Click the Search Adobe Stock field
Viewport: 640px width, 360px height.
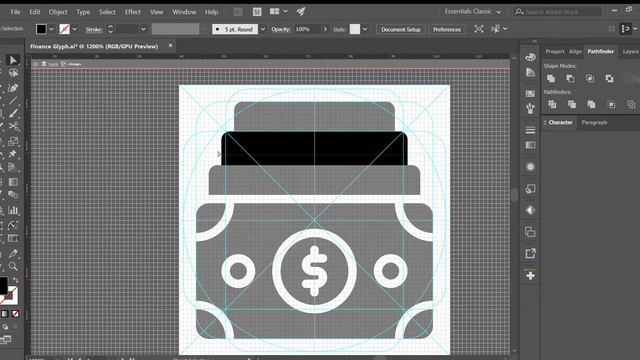pos(558,12)
